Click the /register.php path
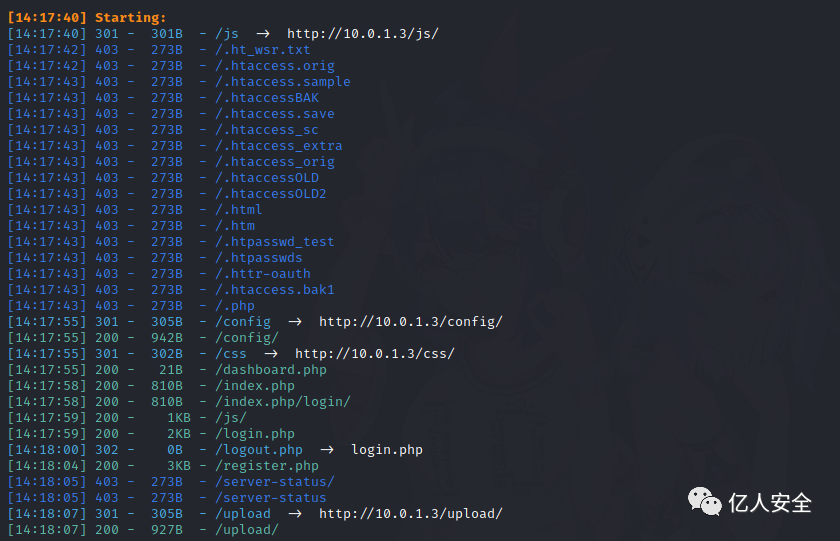Viewport: 840px width, 541px height. [267, 466]
